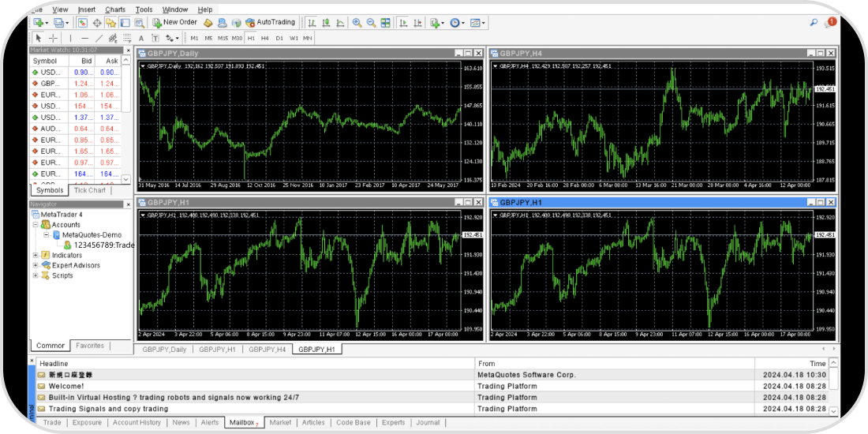Screen dimensions: 868x434
Task: Open the Tools menu
Action: pos(144,9)
